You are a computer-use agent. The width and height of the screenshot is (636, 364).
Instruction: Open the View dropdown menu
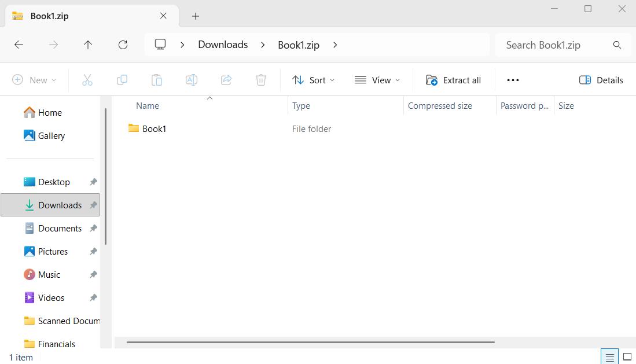tap(377, 80)
